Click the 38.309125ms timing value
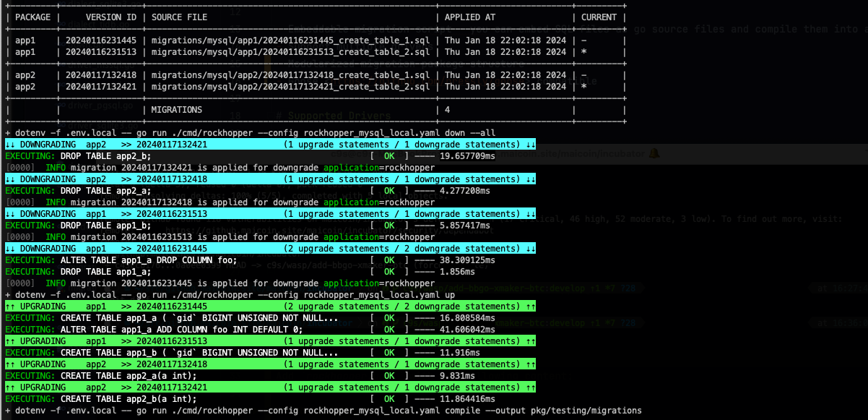Image resolution: width=868 pixels, height=420 pixels. (467, 261)
